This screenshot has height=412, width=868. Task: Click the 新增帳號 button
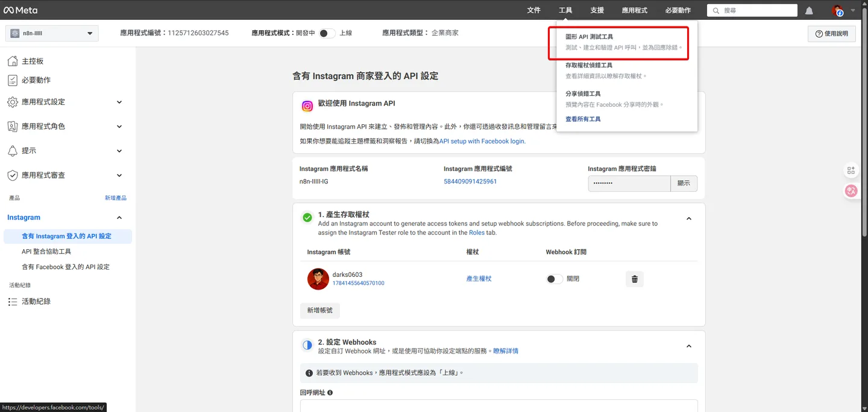pyautogui.click(x=319, y=311)
